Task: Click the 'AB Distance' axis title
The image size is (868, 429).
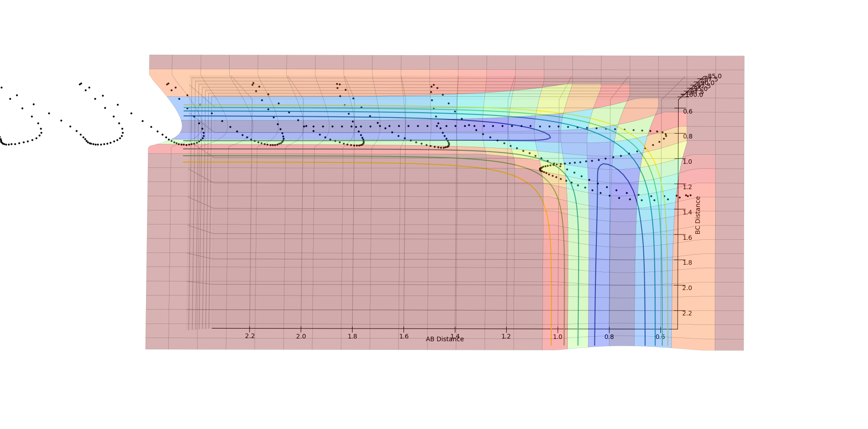Action: 444,339
